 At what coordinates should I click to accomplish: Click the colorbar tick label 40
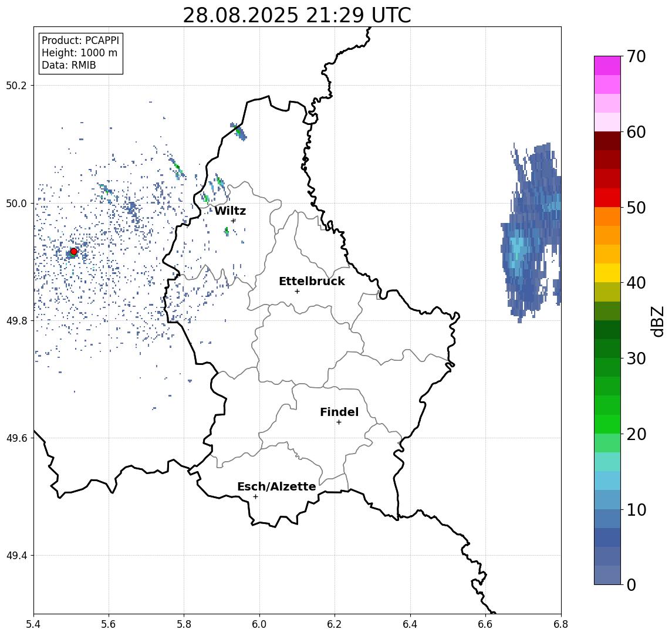point(636,283)
